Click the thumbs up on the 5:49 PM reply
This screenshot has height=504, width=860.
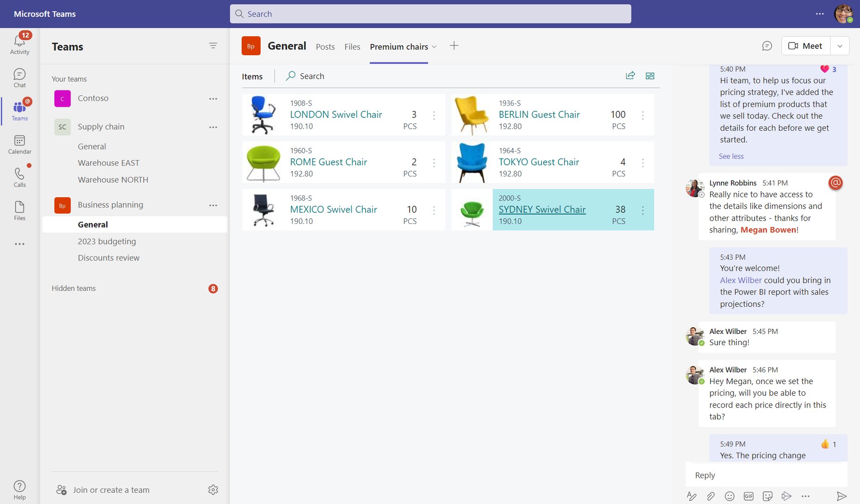point(825,444)
